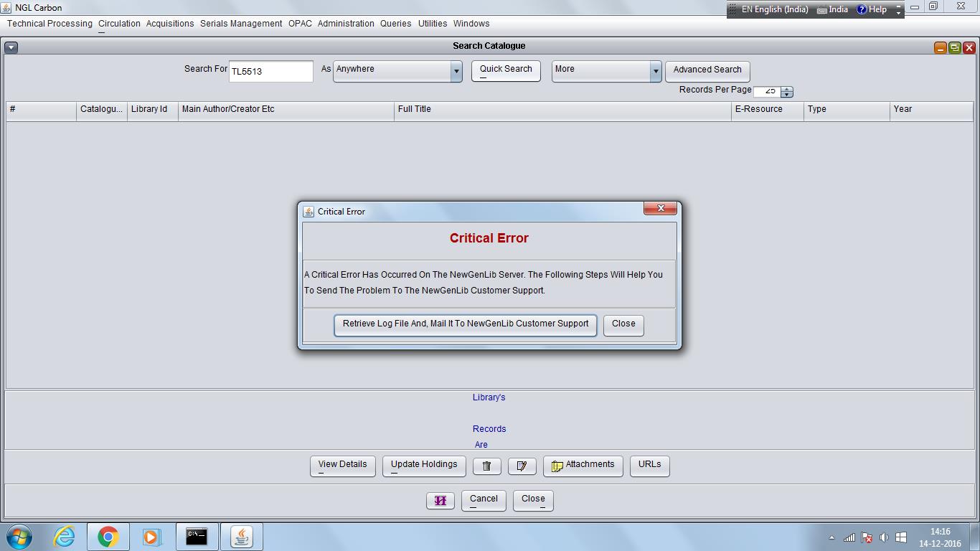
Task: Open the Search Catalogue window menu arrow
Action: pos(11,47)
